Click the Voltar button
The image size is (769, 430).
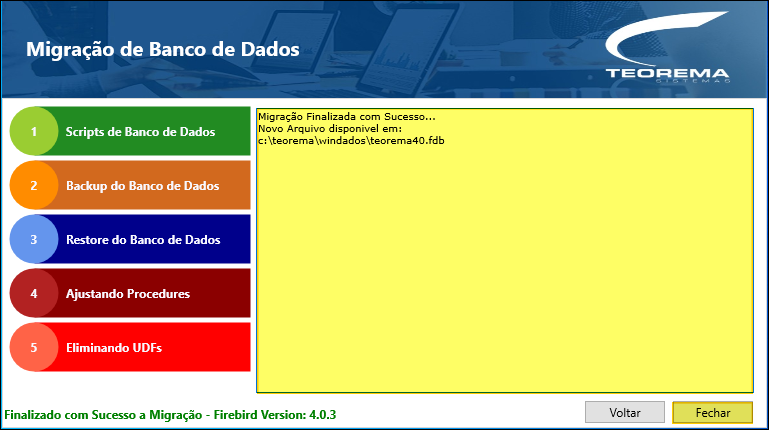point(625,412)
